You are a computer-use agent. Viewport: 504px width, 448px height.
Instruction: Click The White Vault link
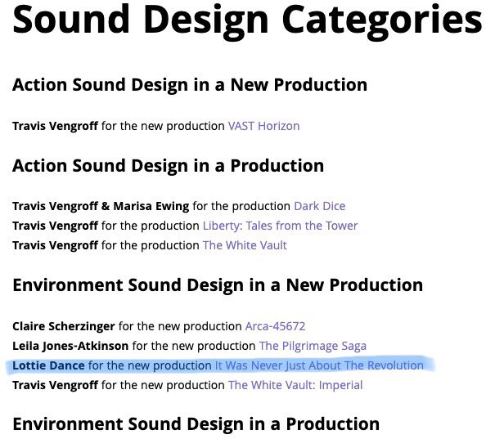[245, 245]
